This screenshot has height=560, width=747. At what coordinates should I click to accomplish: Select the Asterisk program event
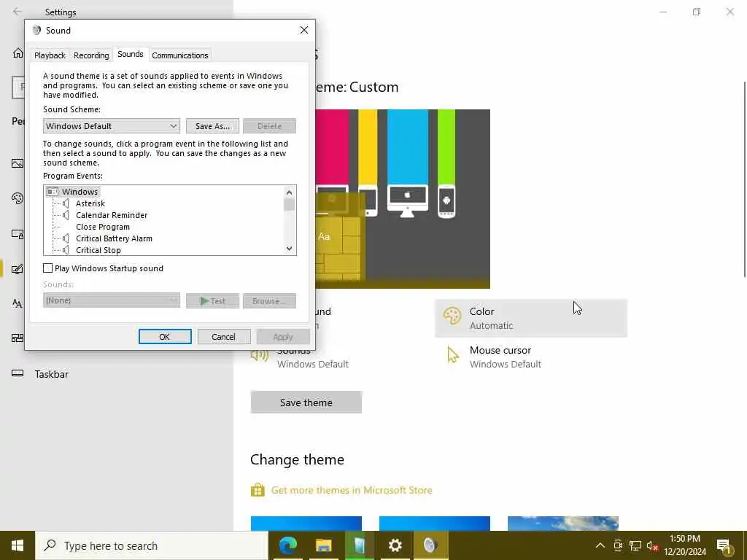[x=90, y=203]
